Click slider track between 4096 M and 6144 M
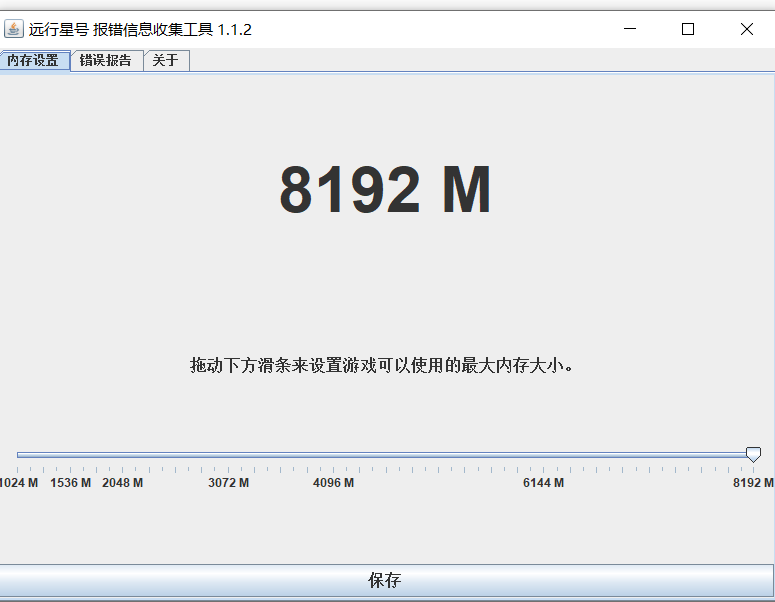Image resolution: width=775 pixels, height=602 pixels. coord(440,455)
